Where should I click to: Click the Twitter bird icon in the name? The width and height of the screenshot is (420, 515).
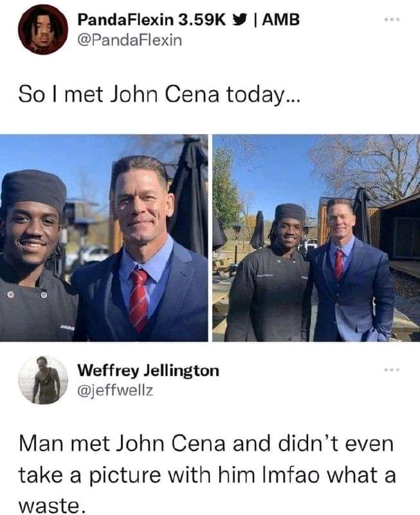239,20
